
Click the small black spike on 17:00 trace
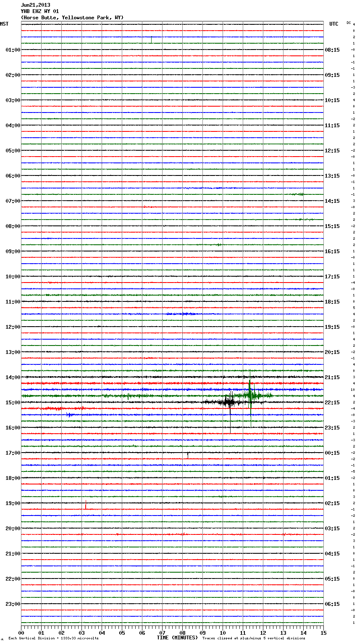(188, 455)
